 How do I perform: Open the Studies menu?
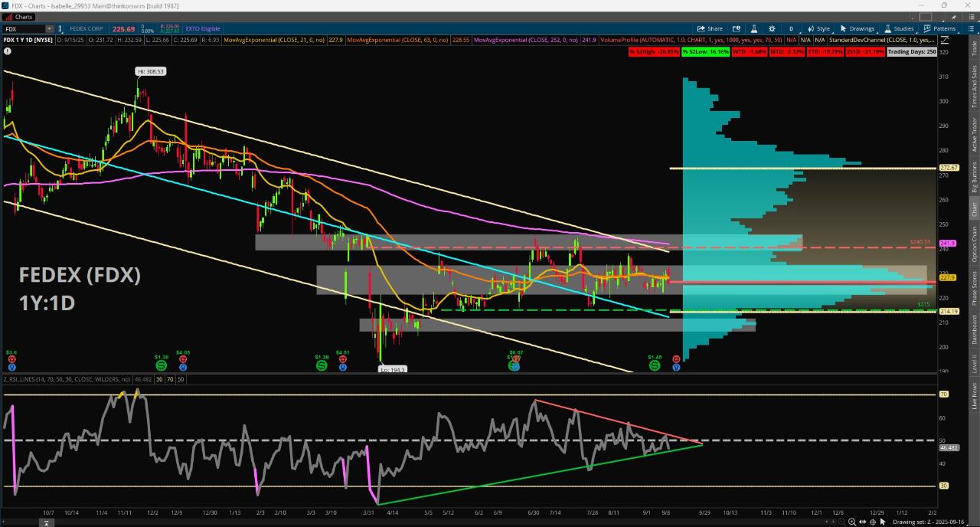[x=899, y=28]
